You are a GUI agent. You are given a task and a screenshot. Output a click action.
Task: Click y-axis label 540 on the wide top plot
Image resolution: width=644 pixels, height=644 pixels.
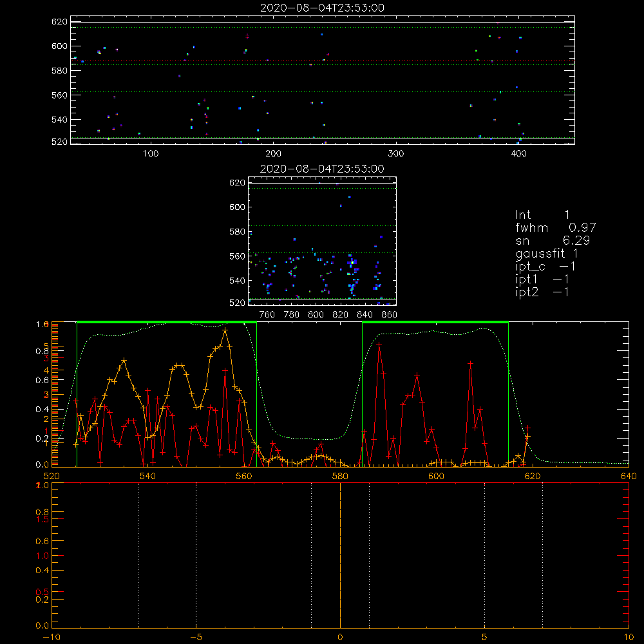pyautogui.click(x=59, y=120)
